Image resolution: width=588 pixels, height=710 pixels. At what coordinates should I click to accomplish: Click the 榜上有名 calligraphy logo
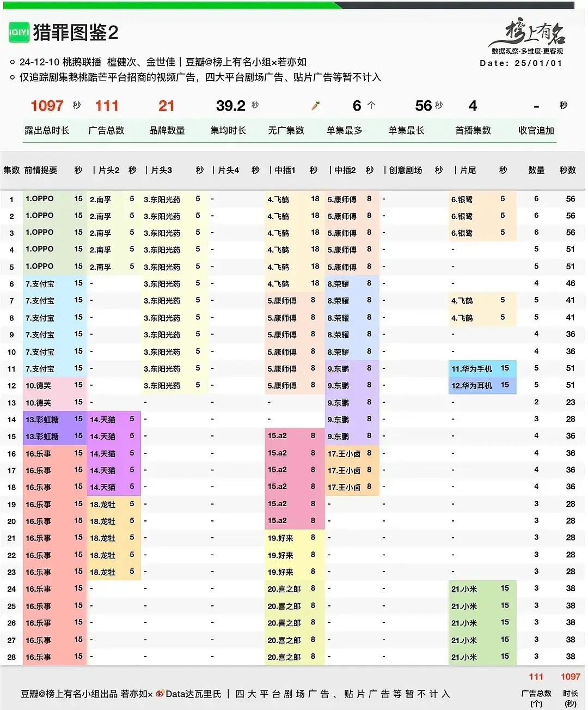(529, 33)
